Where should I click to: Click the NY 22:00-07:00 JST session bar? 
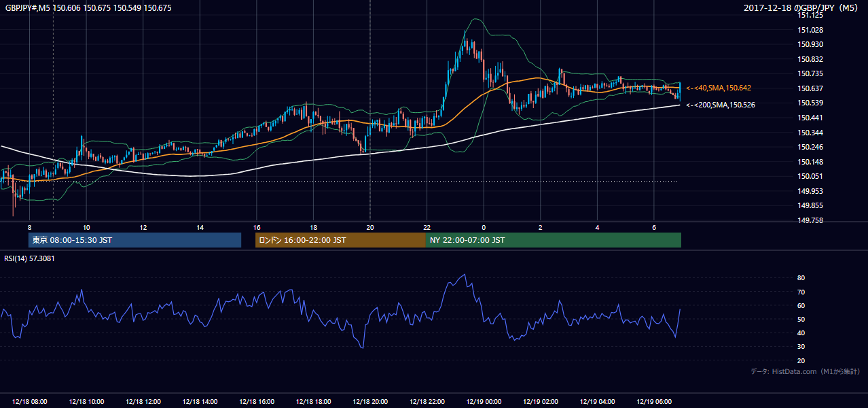[554, 240]
